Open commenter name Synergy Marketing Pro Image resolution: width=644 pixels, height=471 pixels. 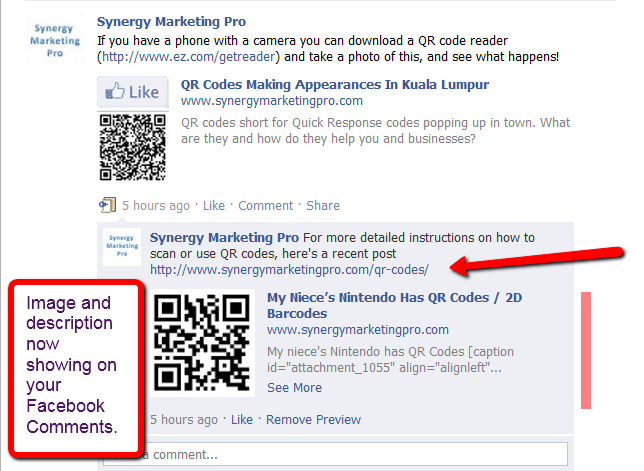tap(224, 238)
